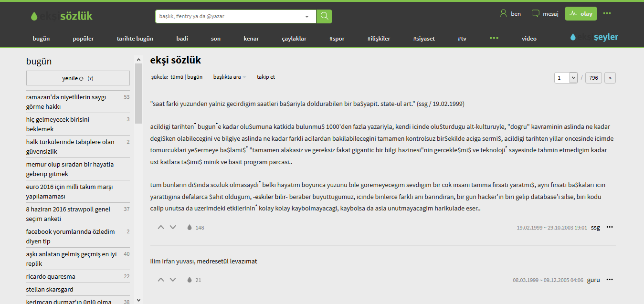Upvote the ssg entry
Image resolution: width=644 pixels, height=304 pixels.
(161, 227)
